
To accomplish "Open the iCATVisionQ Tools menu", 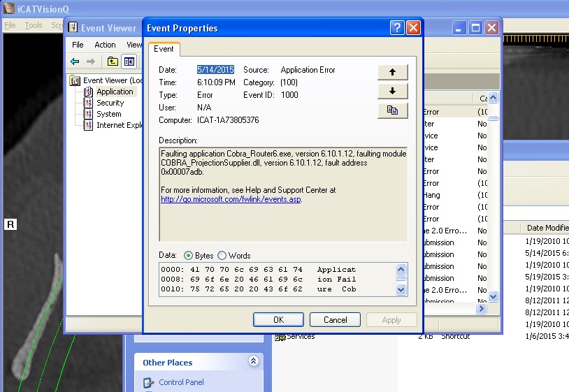I will point(34,25).
